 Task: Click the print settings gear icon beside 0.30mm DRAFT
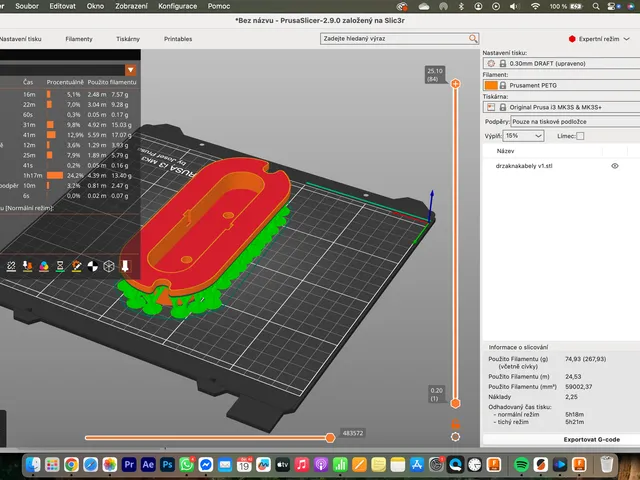point(491,63)
